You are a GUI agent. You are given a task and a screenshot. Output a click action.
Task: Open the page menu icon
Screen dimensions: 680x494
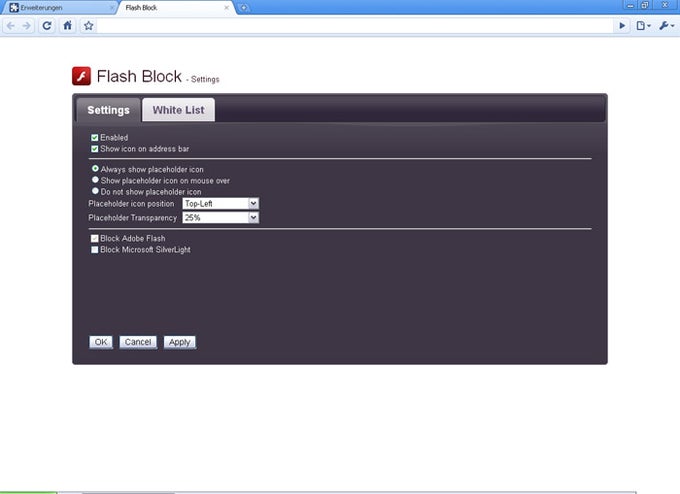pyautogui.click(x=643, y=26)
